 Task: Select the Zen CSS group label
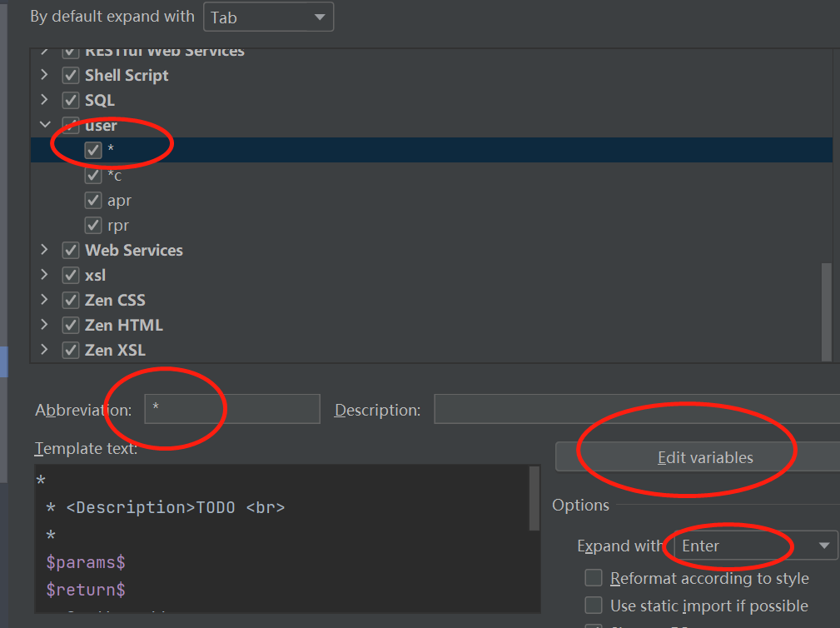point(115,300)
